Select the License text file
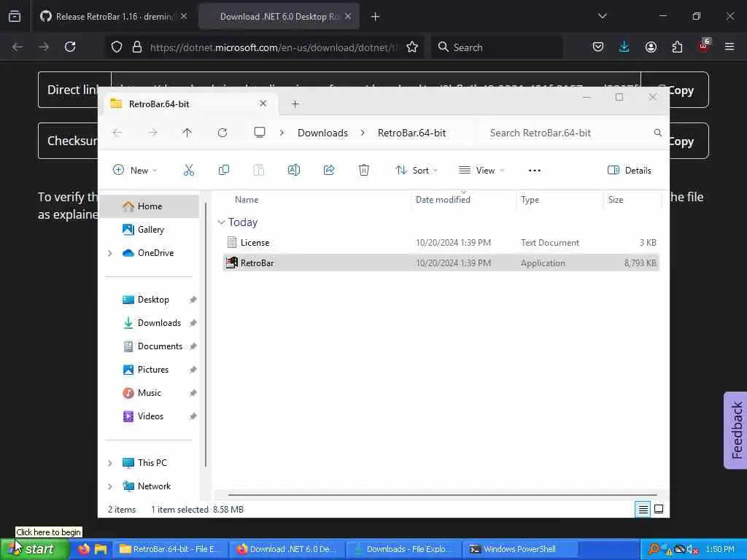 point(441,242)
